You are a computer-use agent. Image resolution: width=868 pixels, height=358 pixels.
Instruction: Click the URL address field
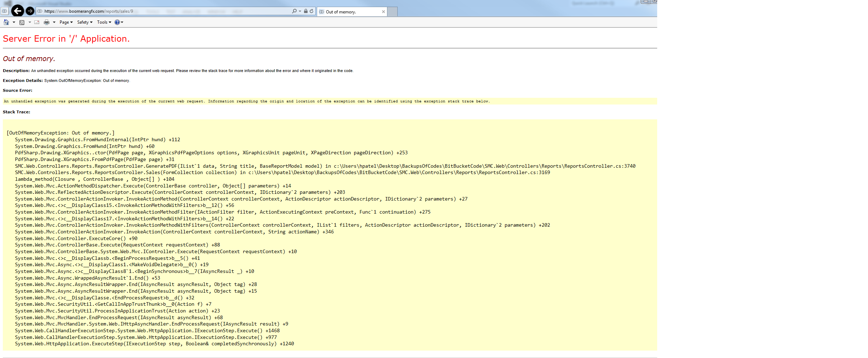pyautogui.click(x=159, y=11)
